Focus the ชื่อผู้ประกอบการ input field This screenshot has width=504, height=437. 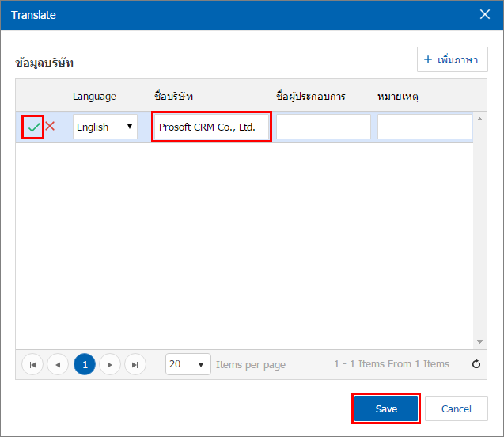click(x=324, y=127)
